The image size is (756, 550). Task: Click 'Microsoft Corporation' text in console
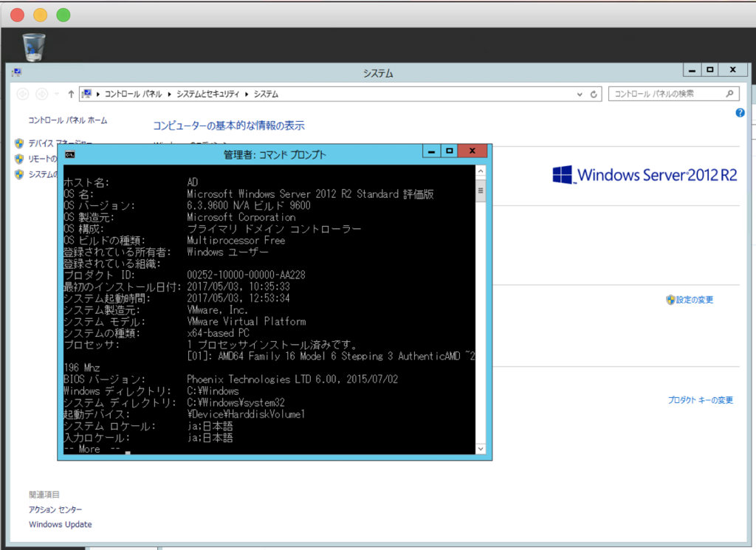(x=241, y=217)
